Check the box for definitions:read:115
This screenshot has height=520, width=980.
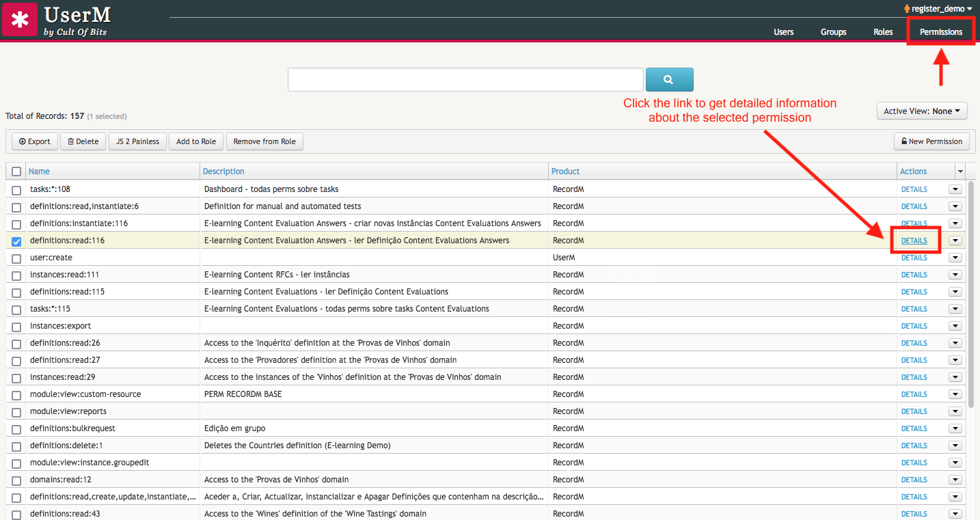(x=16, y=292)
